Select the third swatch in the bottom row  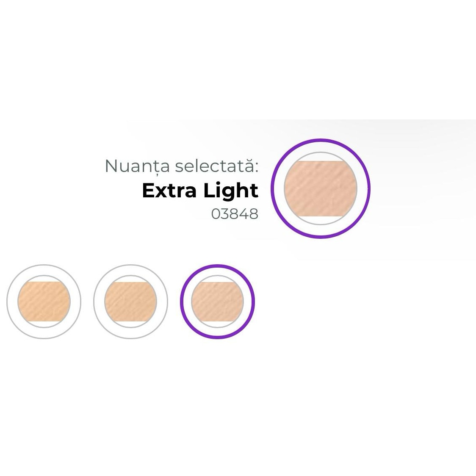pos(217,302)
